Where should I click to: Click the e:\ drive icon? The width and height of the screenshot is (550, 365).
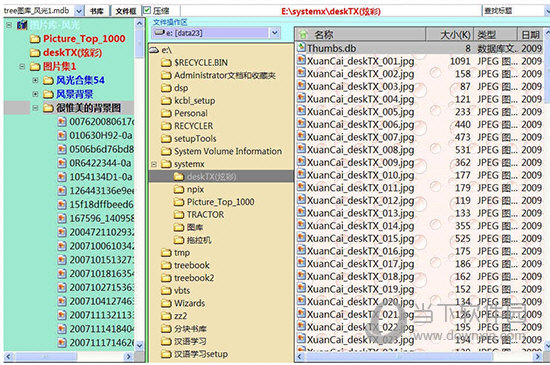pos(154,50)
